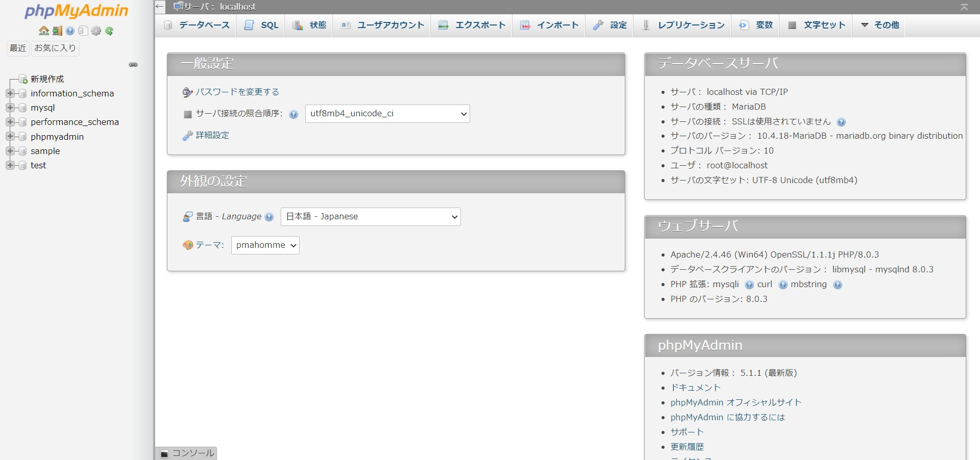Open the 更新履歴 link
This screenshot has height=460, width=980.
[x=687, y=447]
